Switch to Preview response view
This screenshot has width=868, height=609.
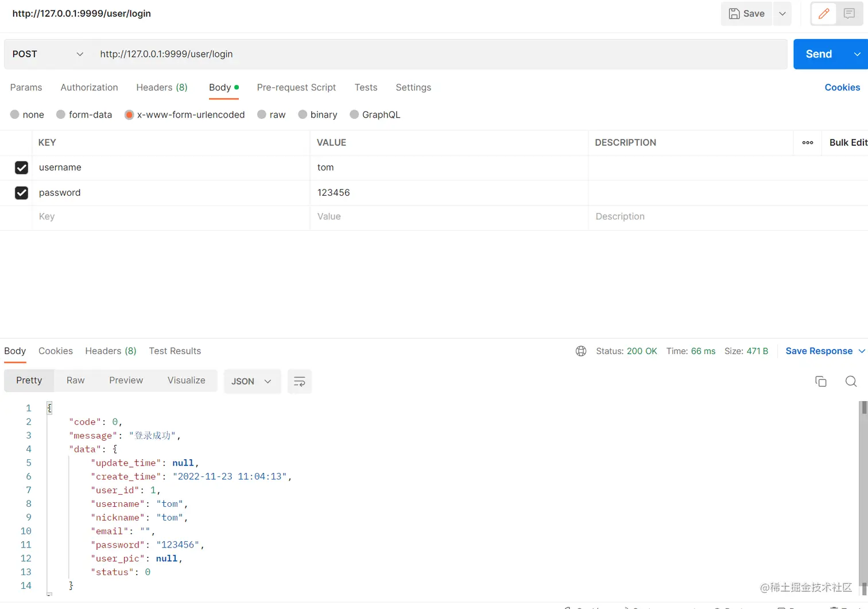pyautogui.click(x=126, y=381)
